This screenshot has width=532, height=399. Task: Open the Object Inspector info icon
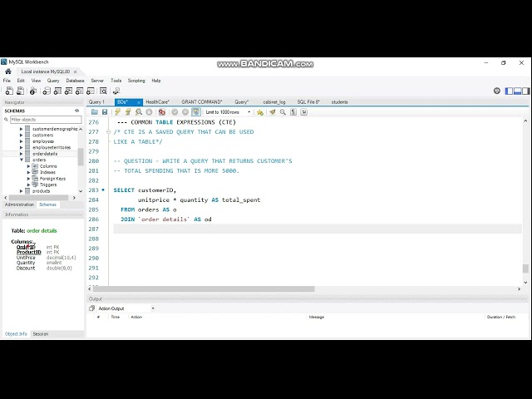pyautogui.click(x=33, y=91)
